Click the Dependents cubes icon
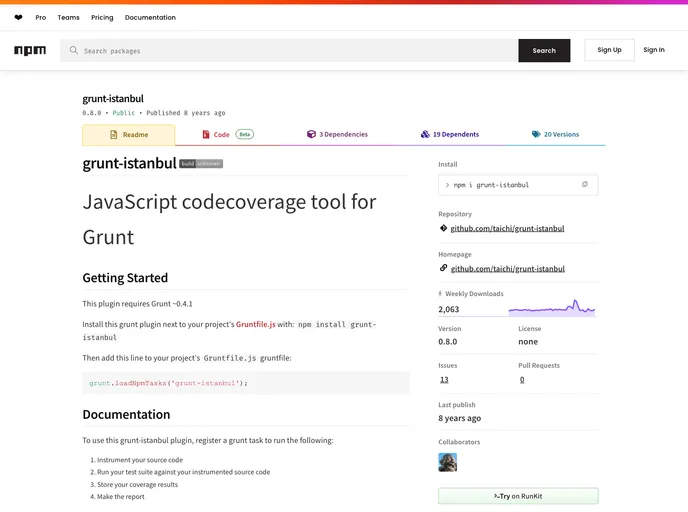Image resolution: width=688 pixels, height=512 pixels. pos(425,134)
